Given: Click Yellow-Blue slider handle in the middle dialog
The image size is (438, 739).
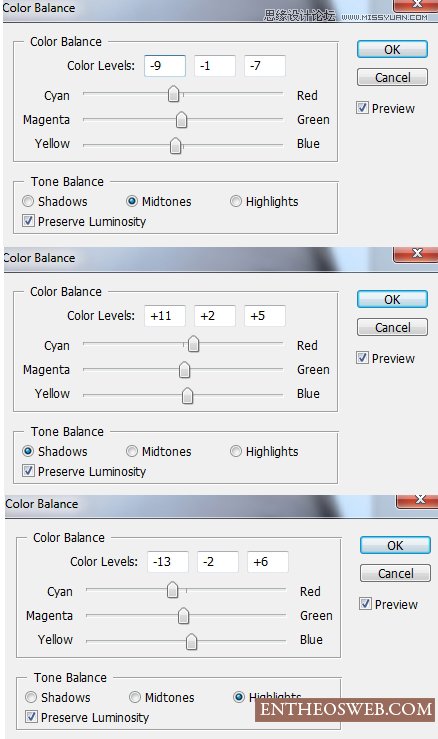Looking at the screenshot, I should 188,395.
